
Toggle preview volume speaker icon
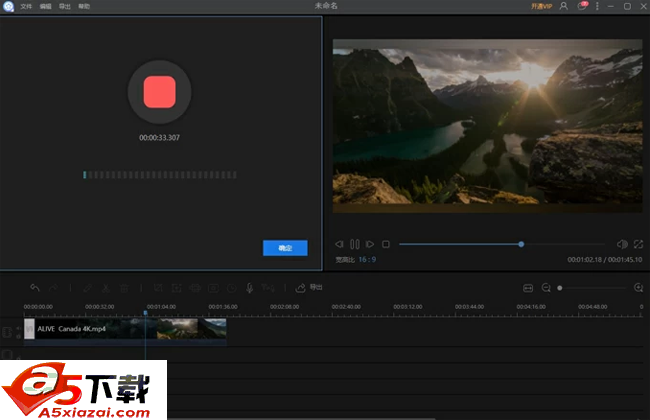[621, 244]
